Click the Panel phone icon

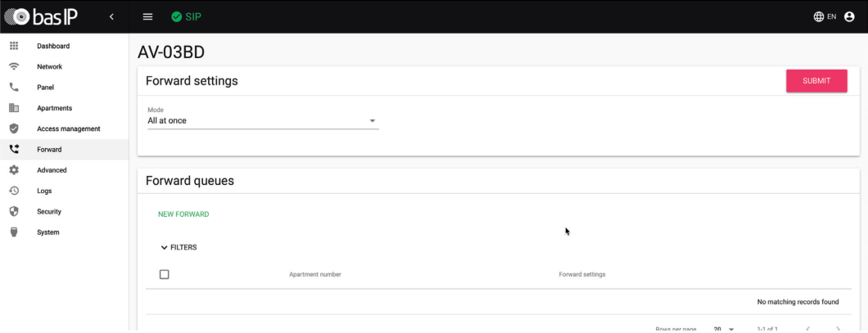coord(14,88)
